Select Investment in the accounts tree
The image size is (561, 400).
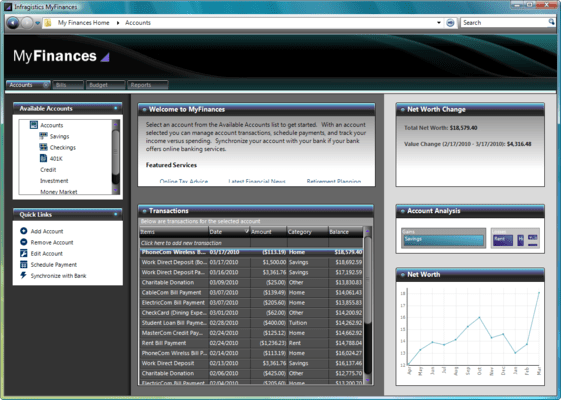[54, 181]
